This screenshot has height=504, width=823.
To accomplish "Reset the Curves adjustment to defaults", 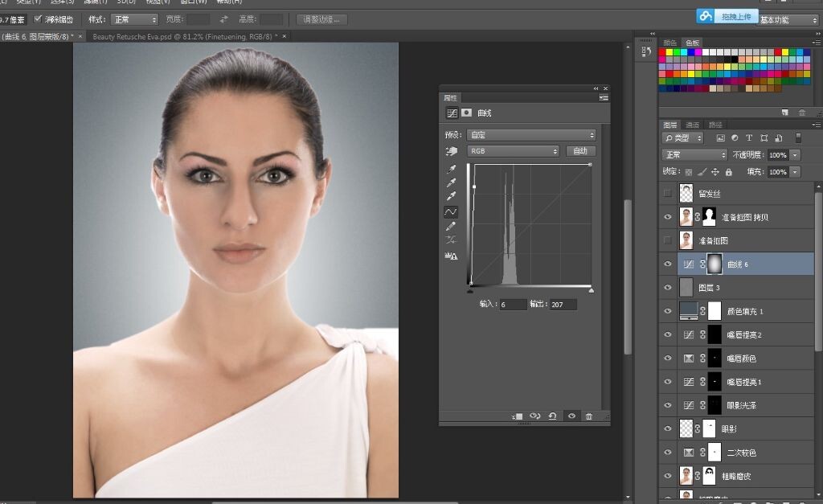I will tap(553, 416).
